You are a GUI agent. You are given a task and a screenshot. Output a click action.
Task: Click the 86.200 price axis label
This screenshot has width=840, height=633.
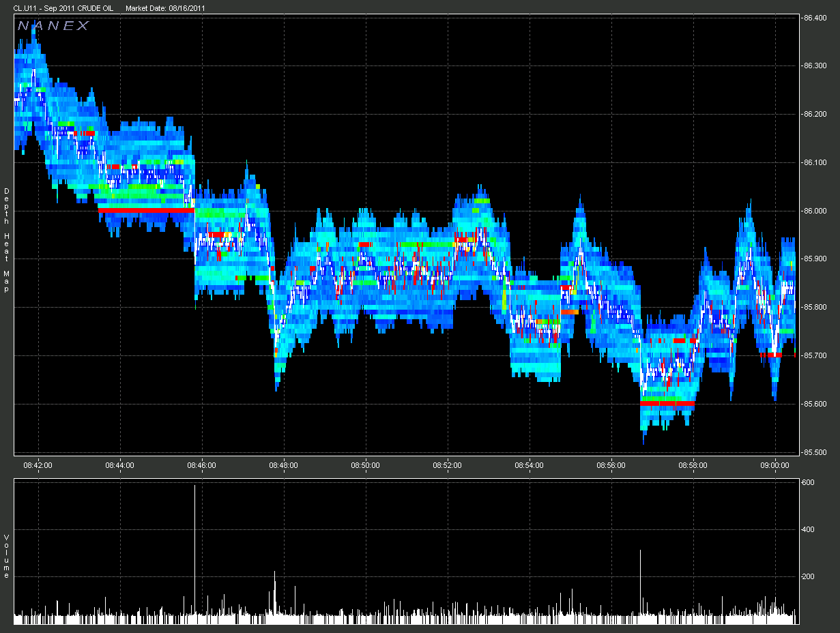(815, 114)
